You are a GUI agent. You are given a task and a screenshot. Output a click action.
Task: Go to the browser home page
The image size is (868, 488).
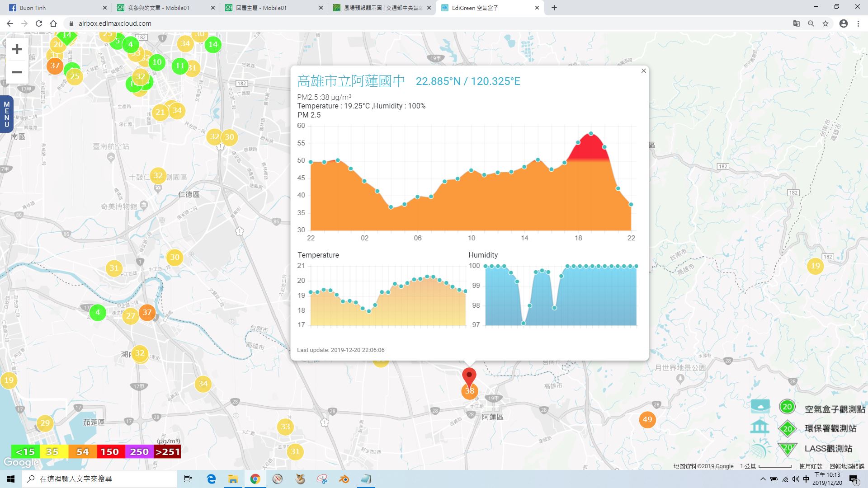53,23
